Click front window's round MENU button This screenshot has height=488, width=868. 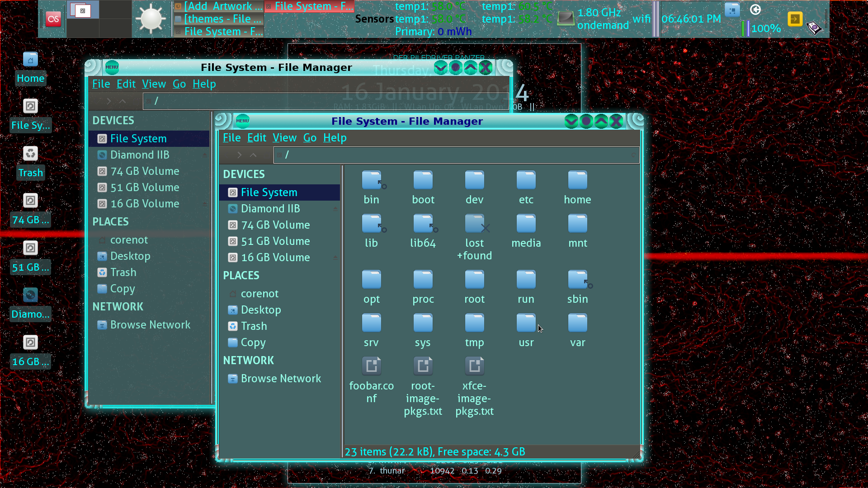tap(242, 121)
